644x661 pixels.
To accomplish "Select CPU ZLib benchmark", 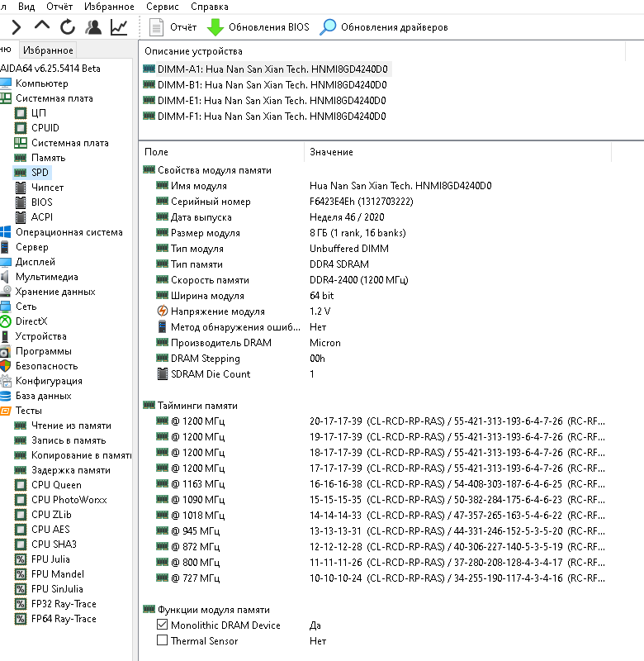I will [51, 515].
